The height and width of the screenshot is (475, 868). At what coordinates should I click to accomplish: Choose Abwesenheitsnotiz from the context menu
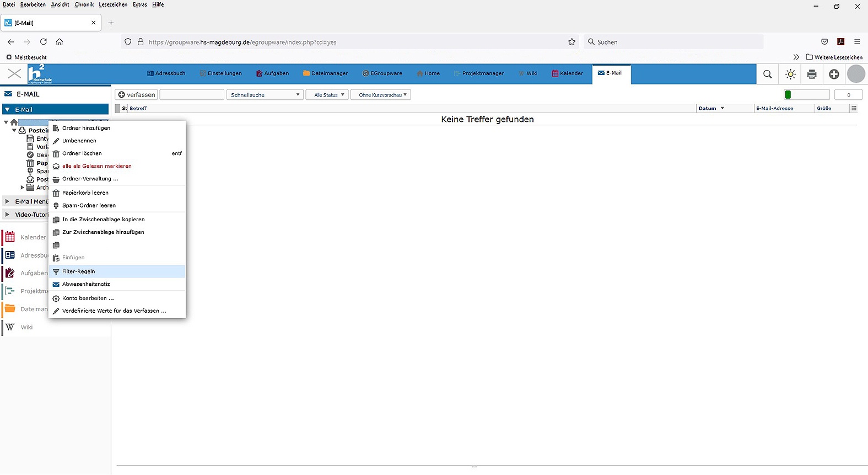(86, 284)
